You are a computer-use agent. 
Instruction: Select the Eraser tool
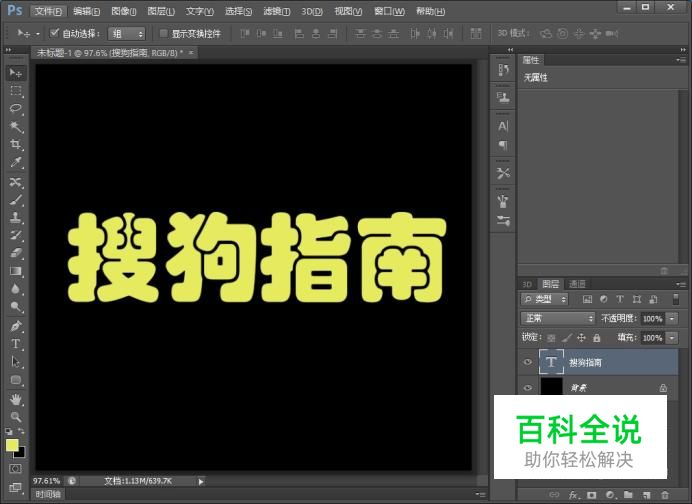16,253
